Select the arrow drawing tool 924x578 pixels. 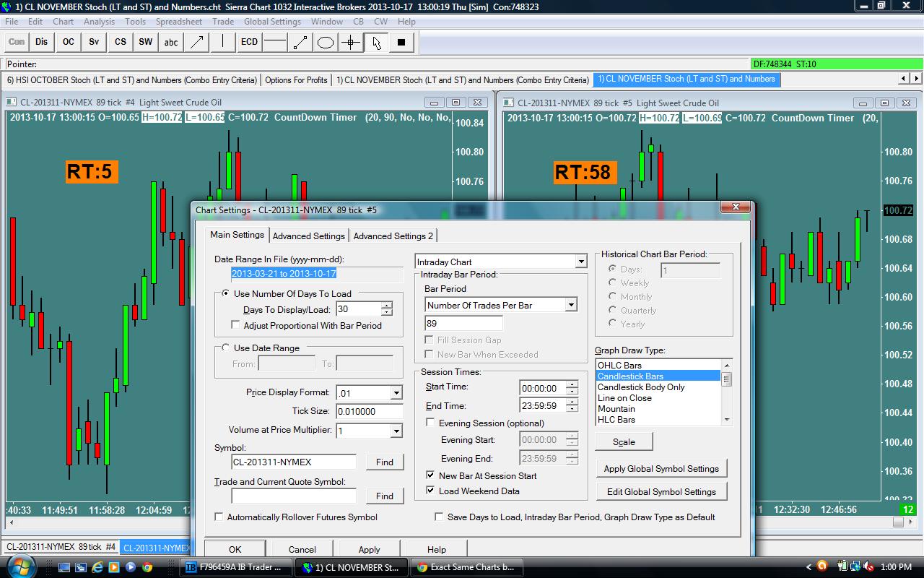pos(196,42)
